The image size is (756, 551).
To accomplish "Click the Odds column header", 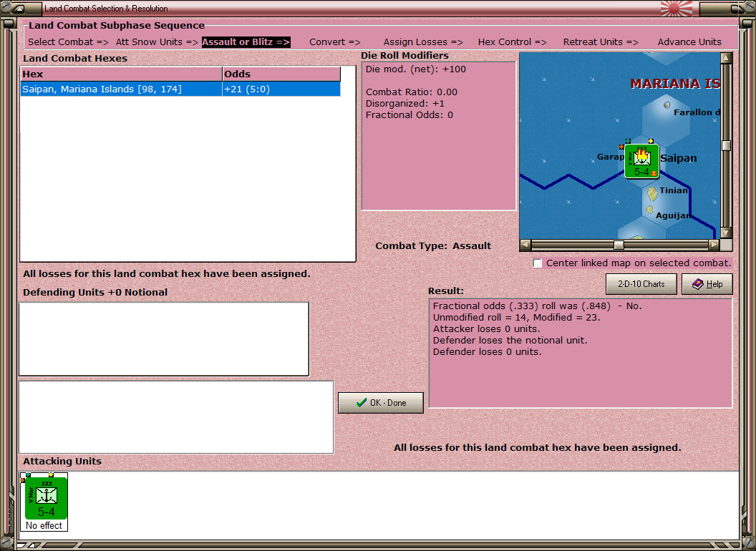I will [281, 74].
